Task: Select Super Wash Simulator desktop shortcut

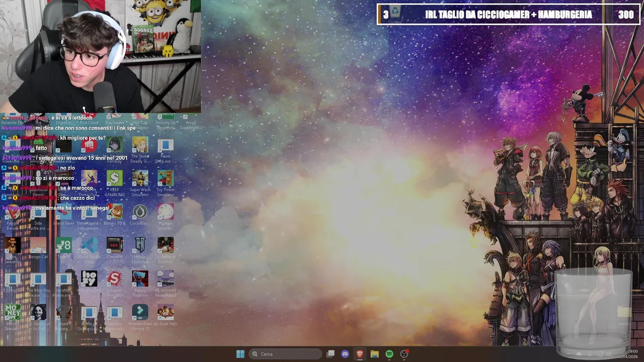Action: [x=140, y=184]
